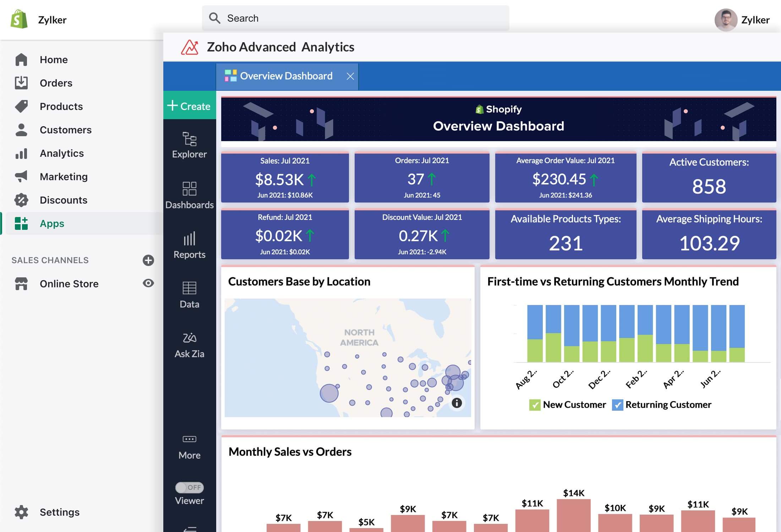Click the Analytics menu item
This screenshot has height=532, width=781.
coord(62,153)
